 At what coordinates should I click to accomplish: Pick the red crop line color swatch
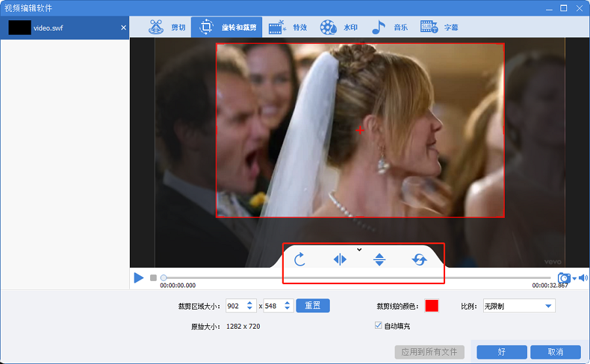[431, 306]
